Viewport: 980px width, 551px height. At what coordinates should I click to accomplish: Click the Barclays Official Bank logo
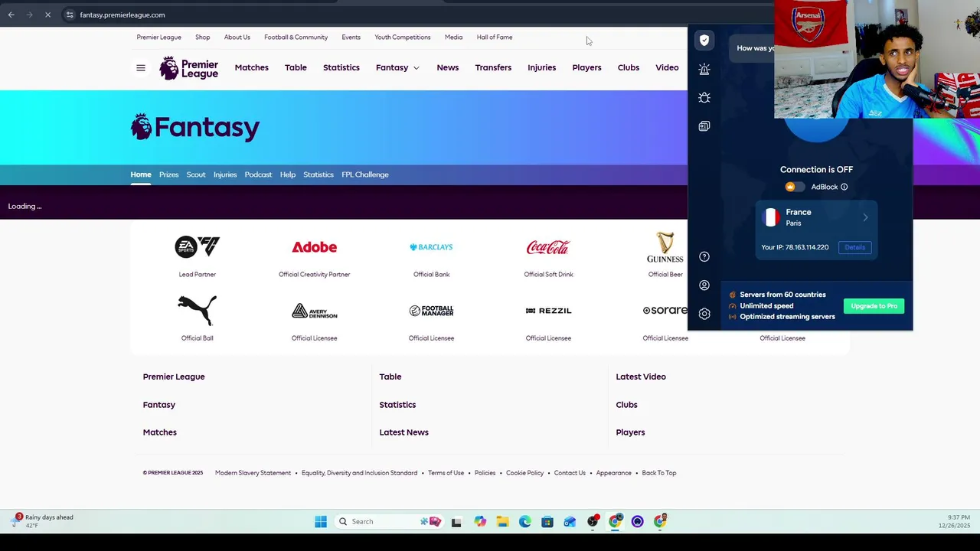pyautogui.click(x=431, y=247)
